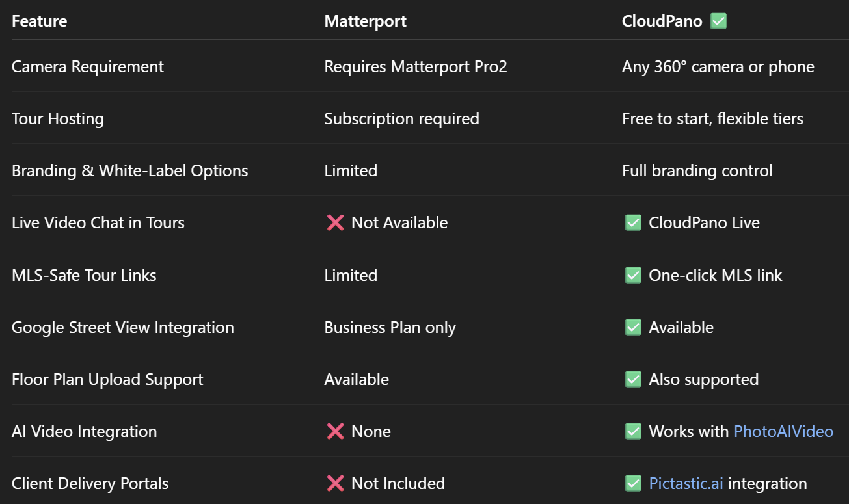Click Limited in the Branding row
849x504 pixels.
(351, 170)
